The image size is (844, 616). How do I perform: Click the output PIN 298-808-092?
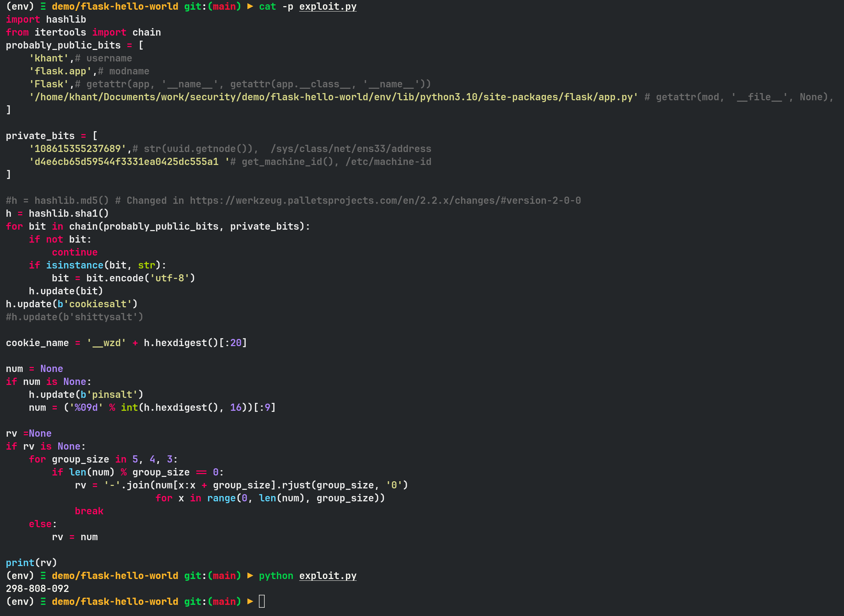37,588
